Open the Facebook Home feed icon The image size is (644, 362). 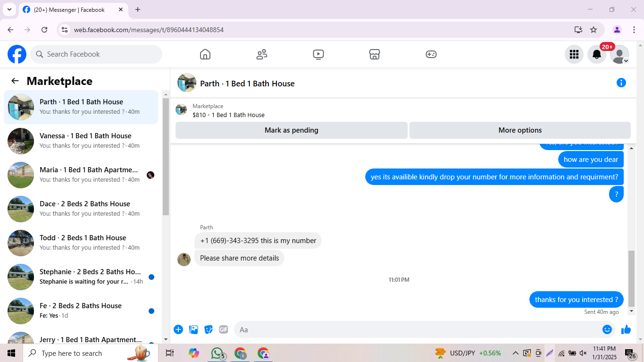coord(205,54)
